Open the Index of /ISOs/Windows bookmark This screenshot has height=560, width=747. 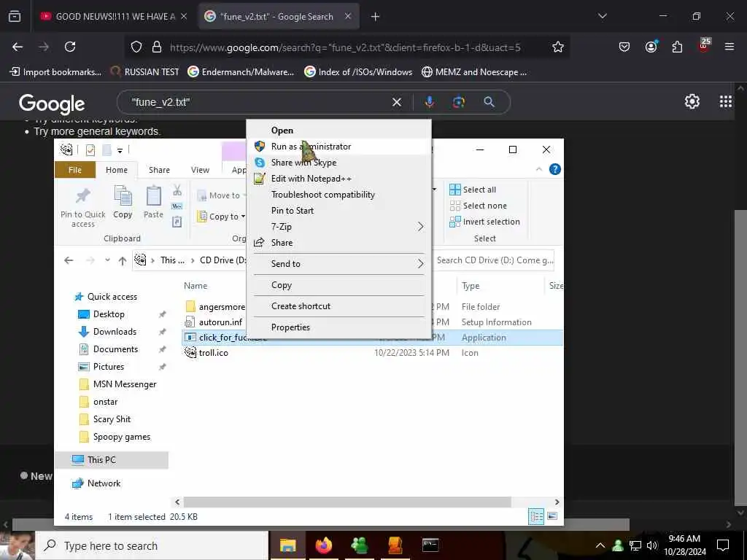coord(358,72)
